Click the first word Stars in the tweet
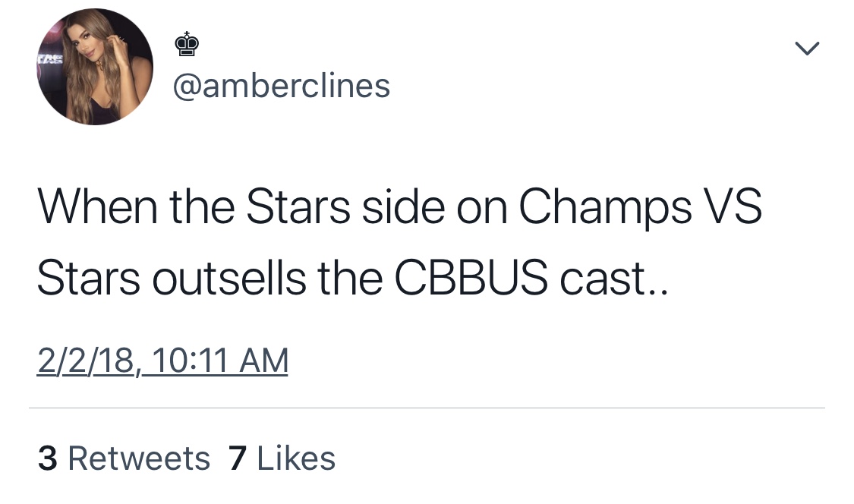 [x=298, y=206]
